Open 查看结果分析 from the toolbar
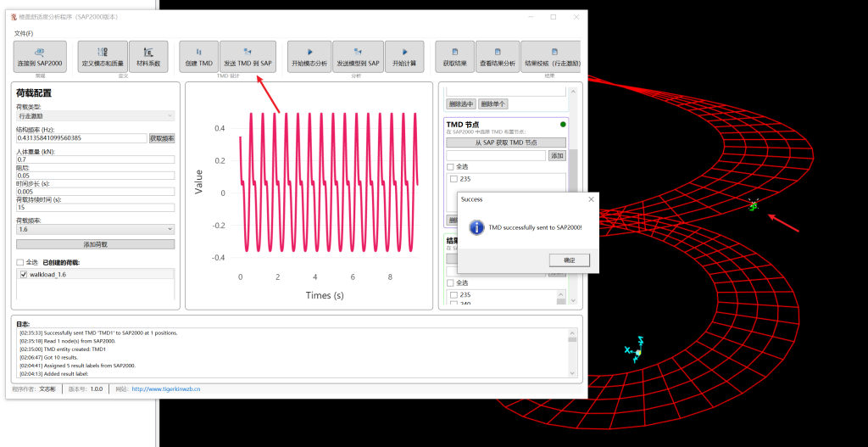868x447 pixels. pos(498,57)
